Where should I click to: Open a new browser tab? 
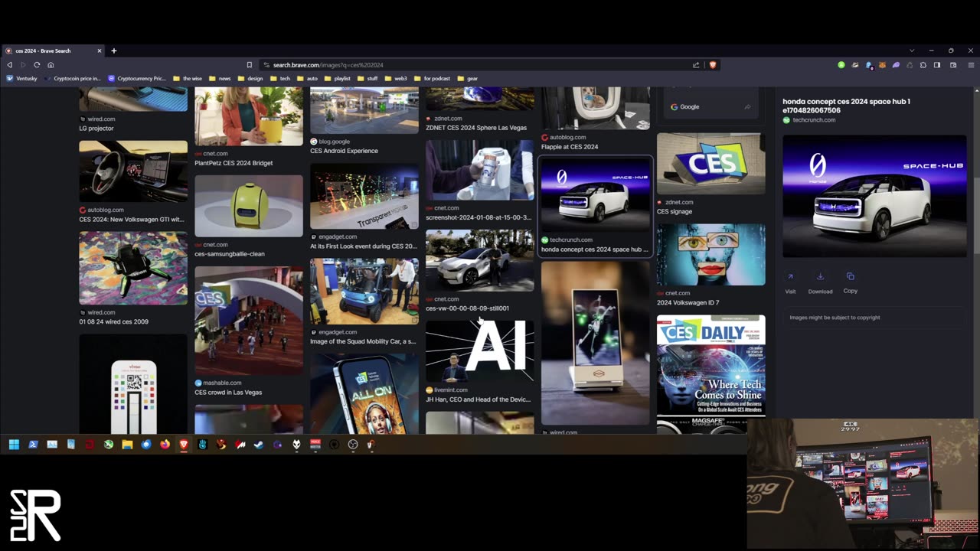[x=114, y=51]
